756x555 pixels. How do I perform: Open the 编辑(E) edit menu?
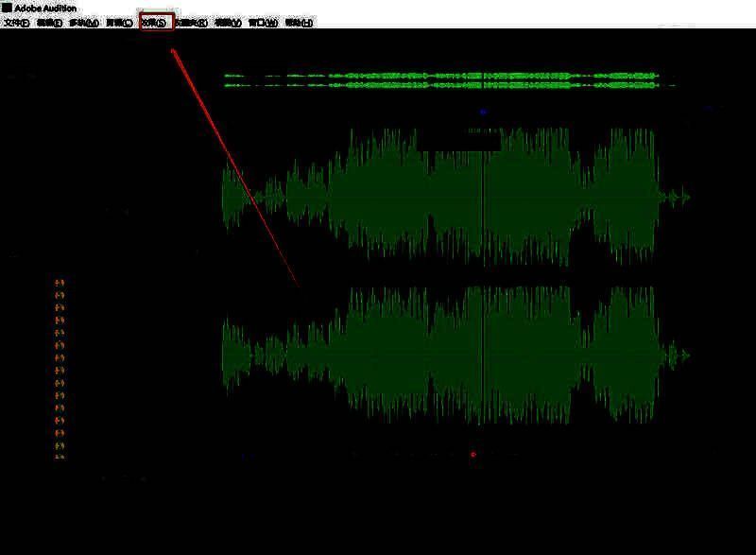[x=50, y=23]
